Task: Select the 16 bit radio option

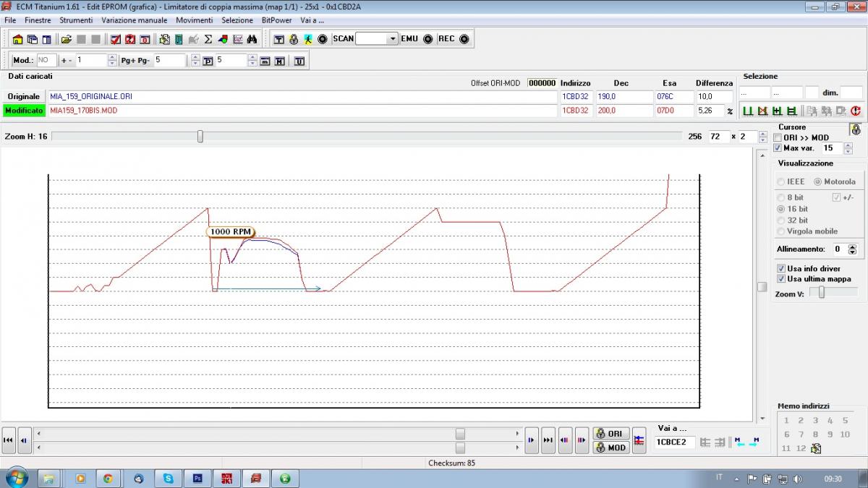Action: 781,209
